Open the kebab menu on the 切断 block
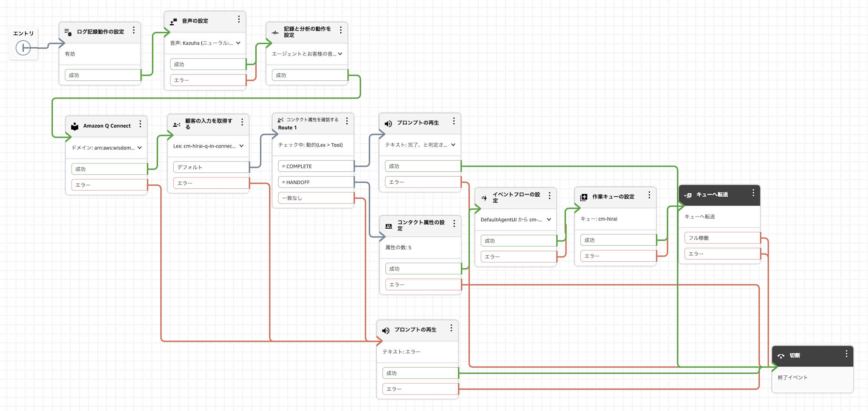Viewport: 868px width, 411px height. coord(846,355)
